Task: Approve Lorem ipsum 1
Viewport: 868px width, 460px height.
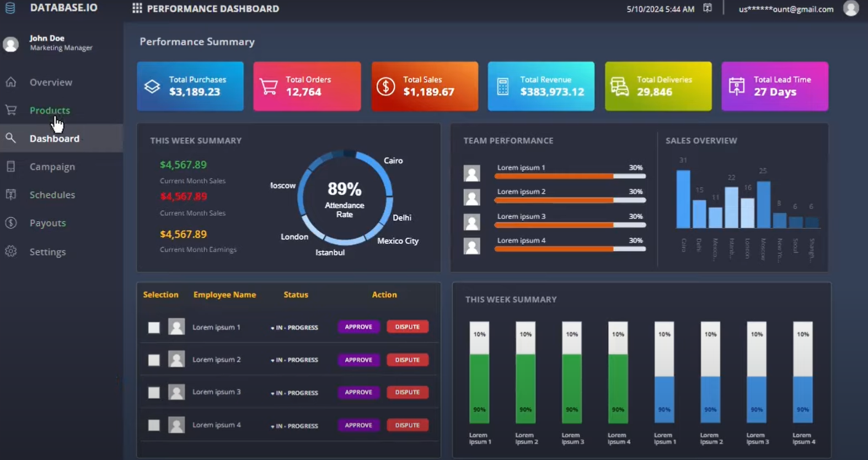Action: pos(358,327)
